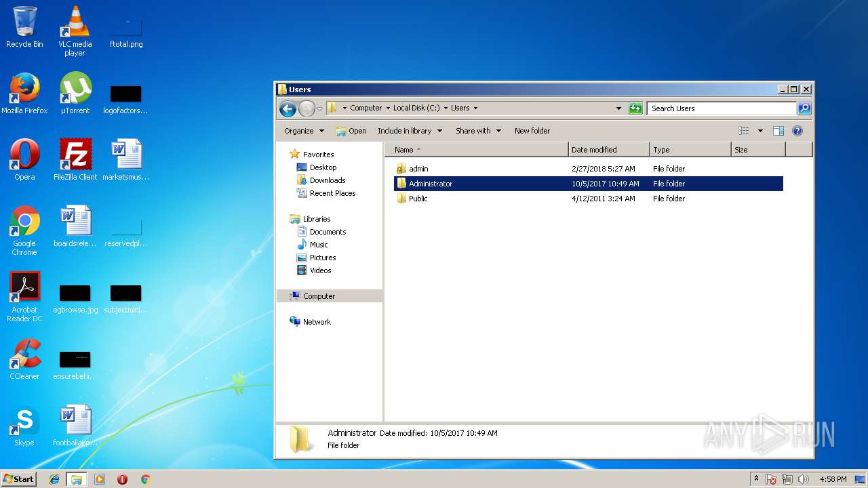This screenshot has width=868, height=488.
Task: Select the admin folder
Action: (x=589, y=169)
